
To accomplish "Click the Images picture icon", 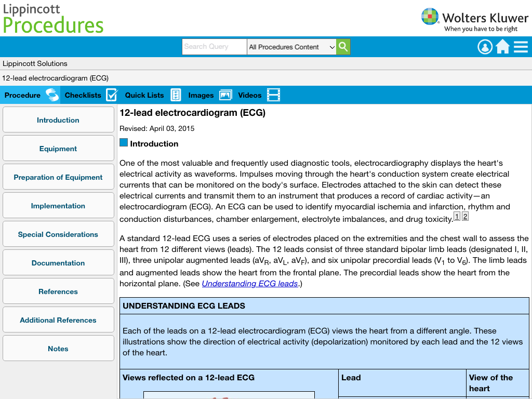I will (x=225, y=95).
